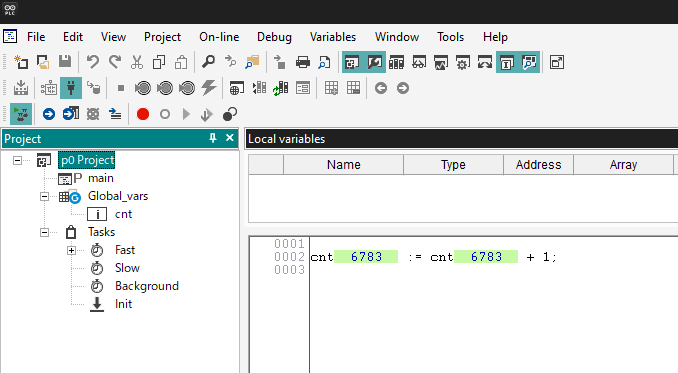The image size is (678, 373).
Task: Click the green refresh libraries icon
Action: point(281,88)
